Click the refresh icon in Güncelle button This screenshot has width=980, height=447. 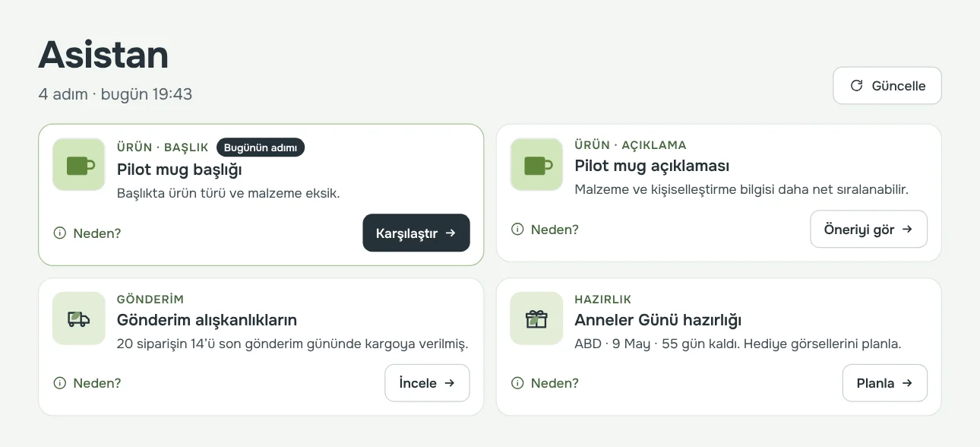coord(856,86)
